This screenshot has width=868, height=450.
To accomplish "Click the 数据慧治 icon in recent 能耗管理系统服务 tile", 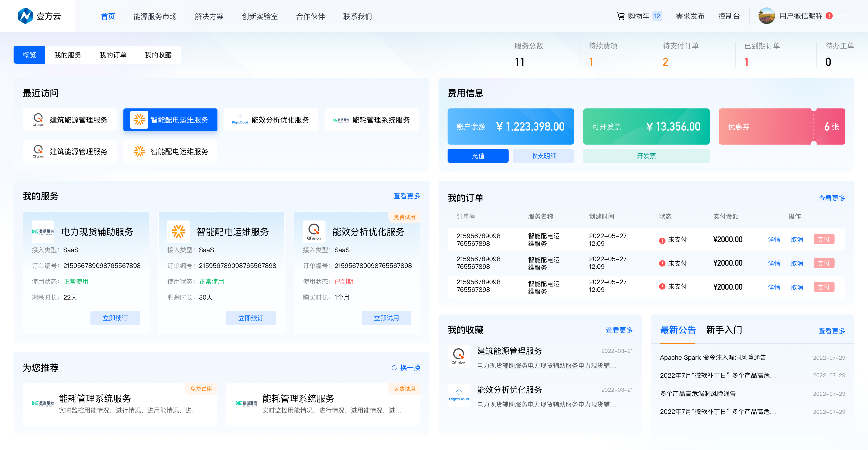I will [x=340, y=120].
